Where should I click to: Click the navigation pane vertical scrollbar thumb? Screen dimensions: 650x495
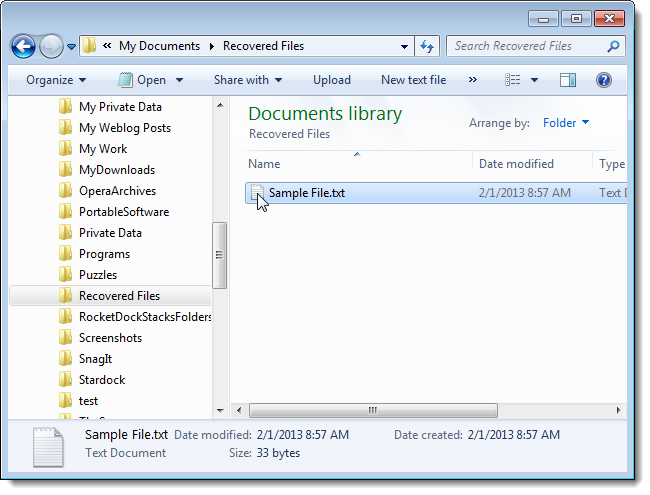pyautogui.click(x=220, y=255)
